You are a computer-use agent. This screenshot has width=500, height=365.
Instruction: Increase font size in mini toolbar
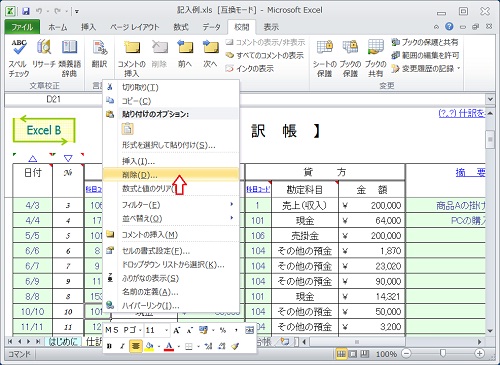(x=176, y=330)
